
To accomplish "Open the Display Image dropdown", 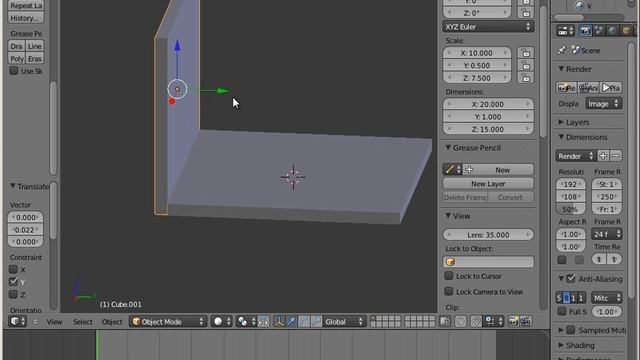I will pos(604,104).
